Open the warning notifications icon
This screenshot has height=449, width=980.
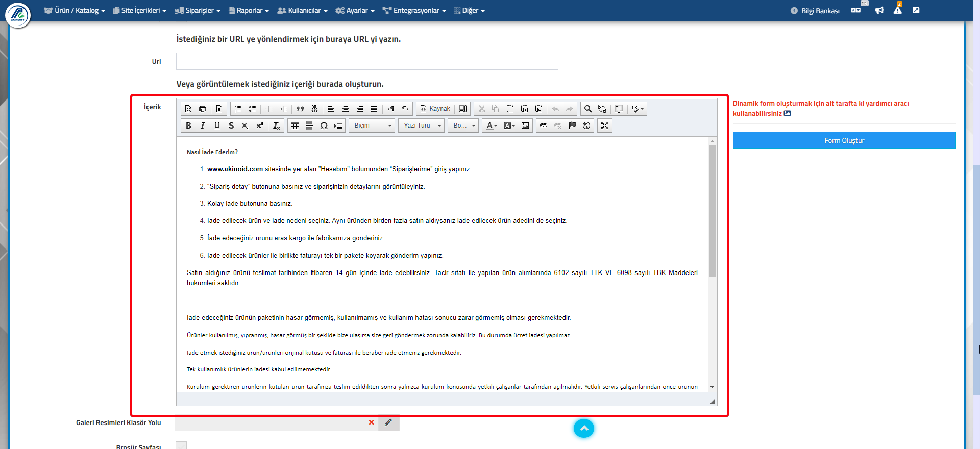[897, 10]
